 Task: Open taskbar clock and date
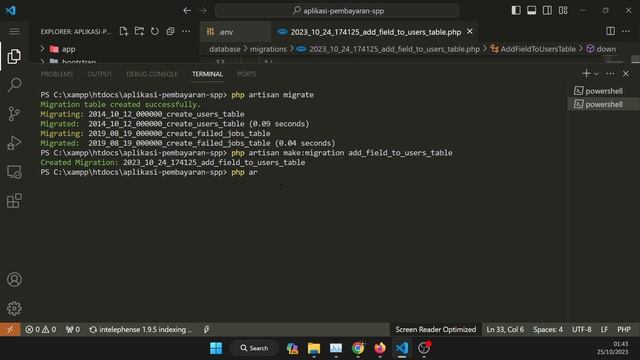point(613,348)
